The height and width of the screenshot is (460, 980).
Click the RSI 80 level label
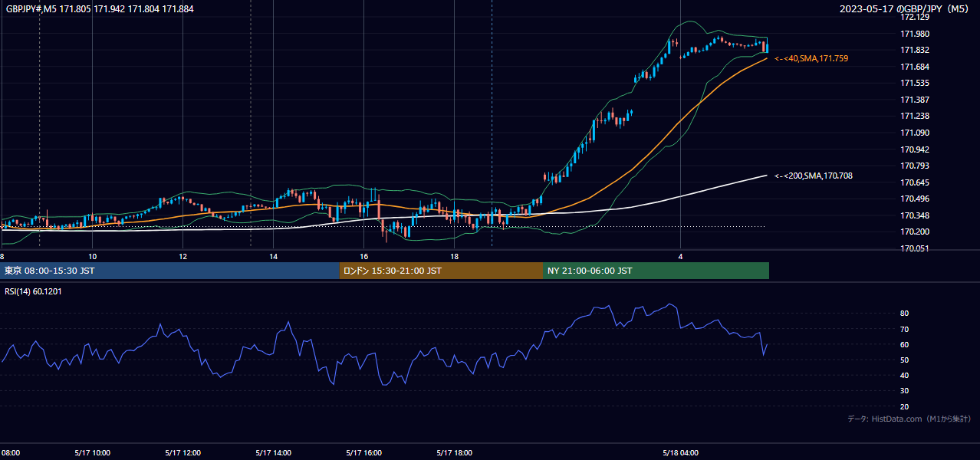(905, 314)
